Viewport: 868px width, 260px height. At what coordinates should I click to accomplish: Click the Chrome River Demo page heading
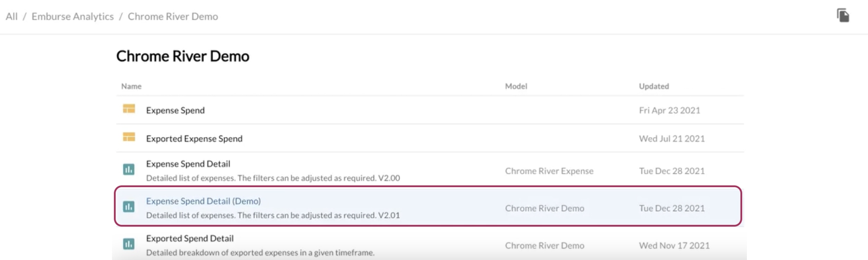point(183,56)
